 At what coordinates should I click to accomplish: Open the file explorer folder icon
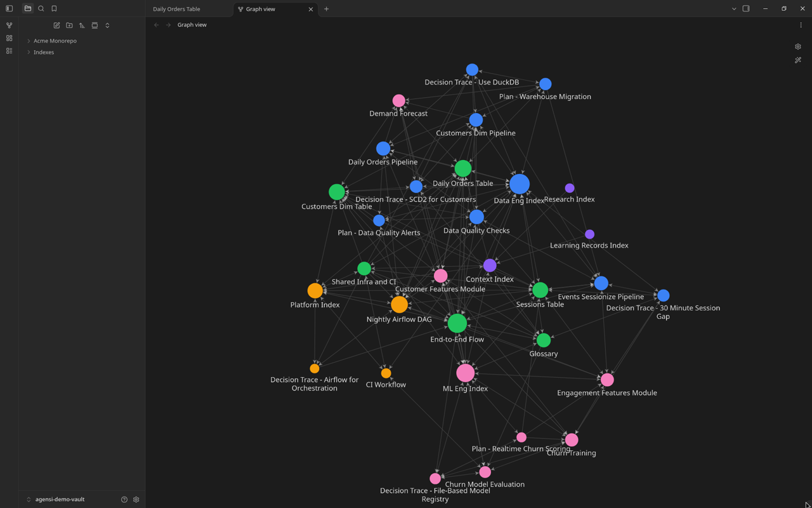(28, 9)
